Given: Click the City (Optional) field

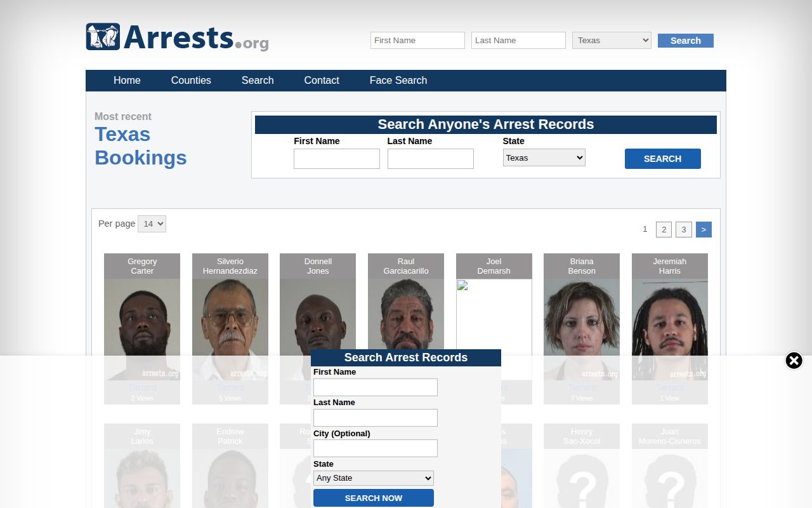Looking at the screenshot, I should [376, 448].
